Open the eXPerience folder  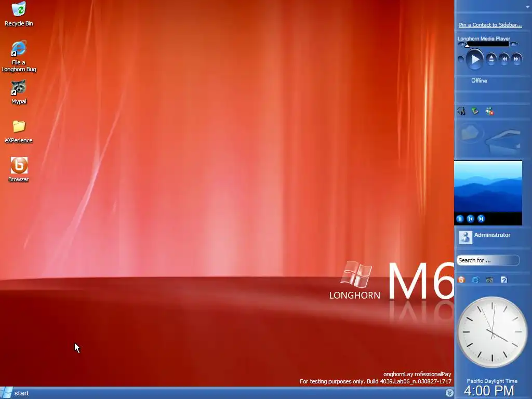(19, 131)
